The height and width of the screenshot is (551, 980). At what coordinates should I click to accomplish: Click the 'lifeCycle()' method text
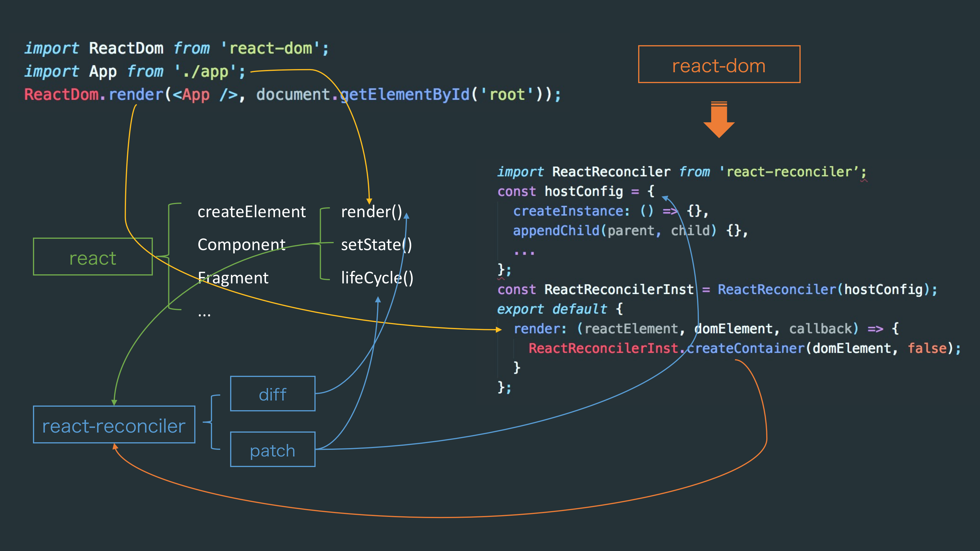coord(377,278)
